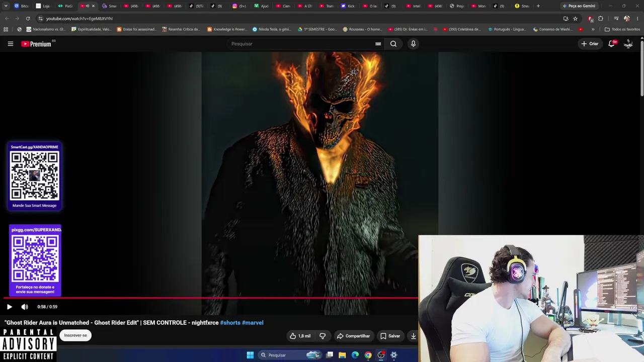Open the Todos os favoritos folder

(622, 29)
